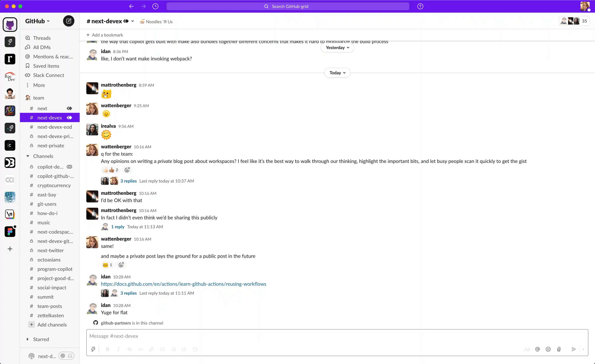Open history via the clock icon
595x364 pixels.
155,6
